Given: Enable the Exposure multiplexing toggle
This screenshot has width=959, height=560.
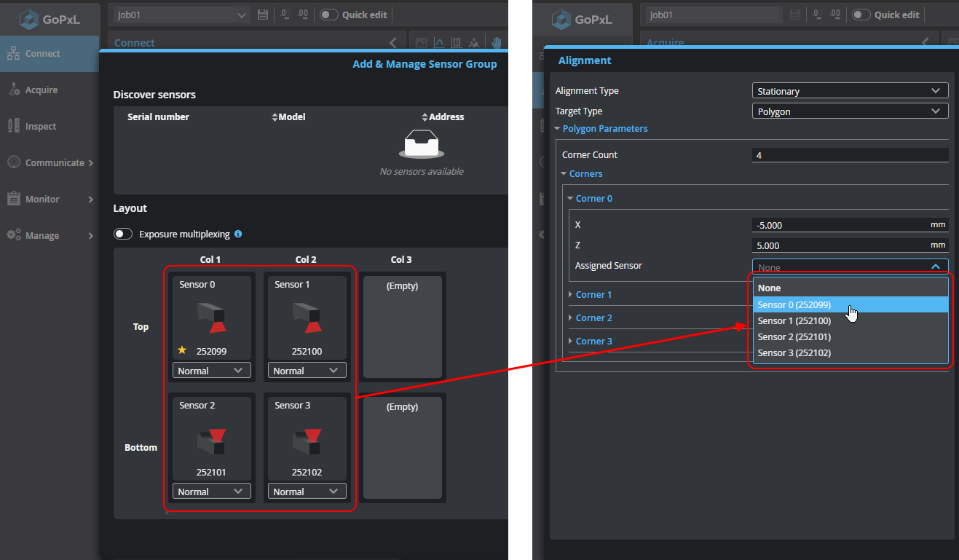Looking at the screenshot, I should coord(124,234).
